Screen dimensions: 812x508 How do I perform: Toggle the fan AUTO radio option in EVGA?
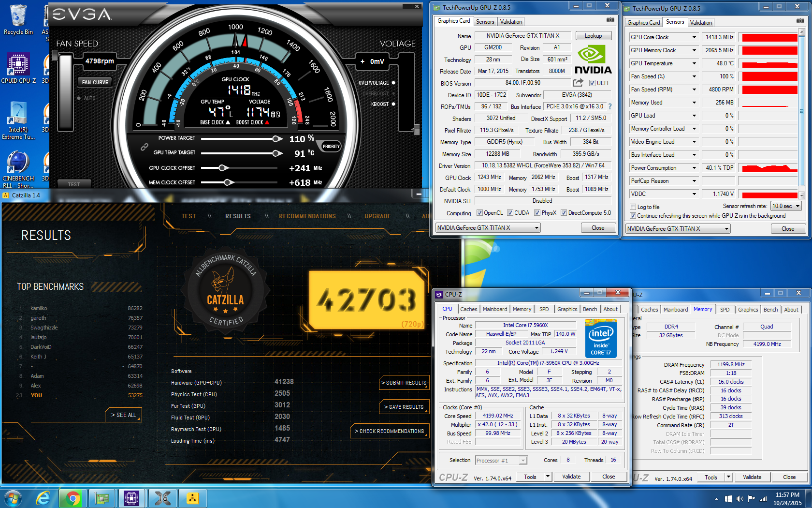point(79,98)
